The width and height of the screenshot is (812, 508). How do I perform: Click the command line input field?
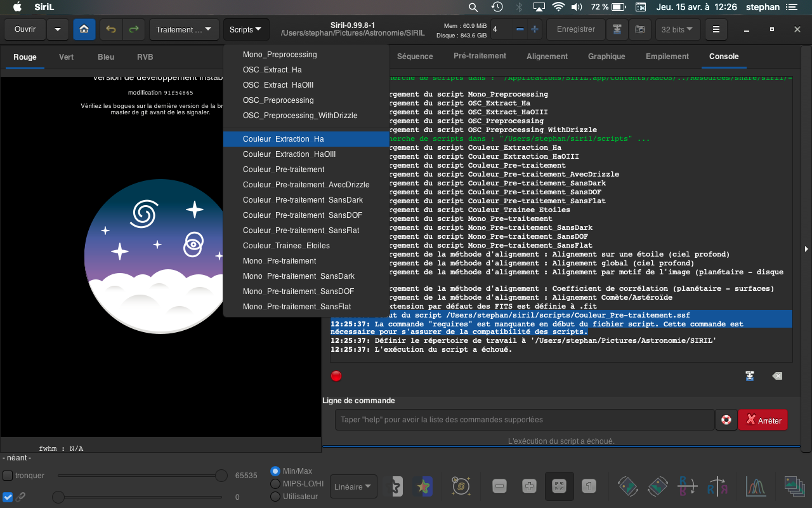[x=524, y=420]
